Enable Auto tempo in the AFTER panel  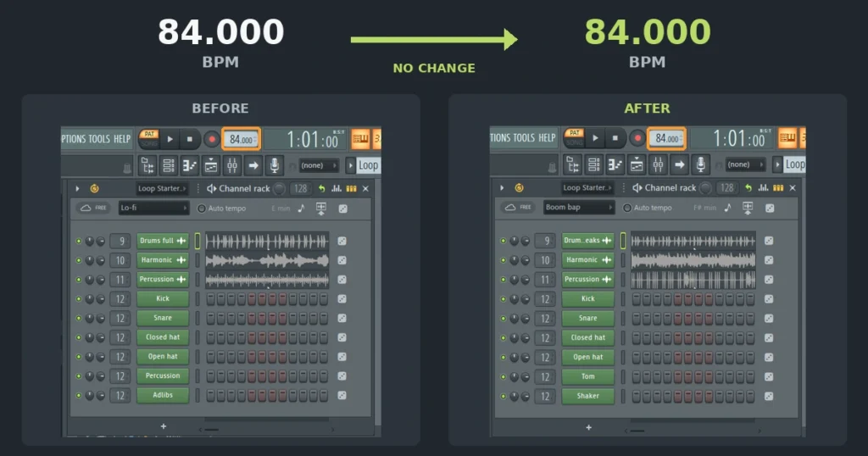click(627, 208)
